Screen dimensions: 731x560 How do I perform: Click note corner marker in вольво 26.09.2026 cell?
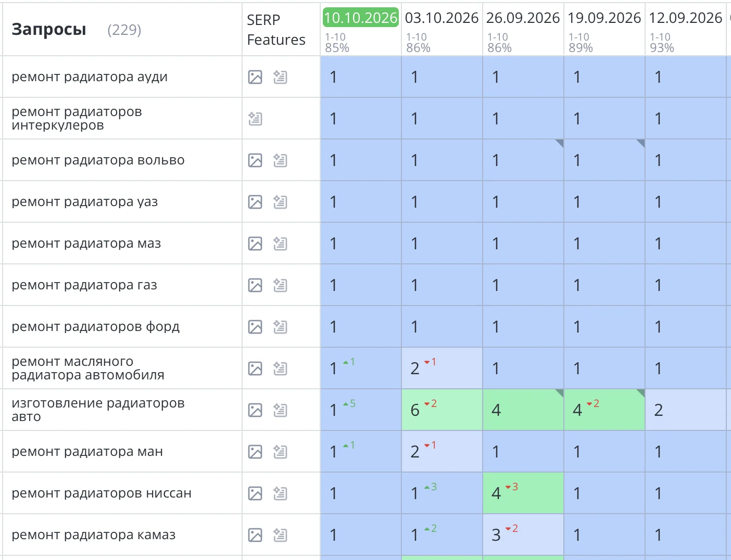(x=560, y=143)
